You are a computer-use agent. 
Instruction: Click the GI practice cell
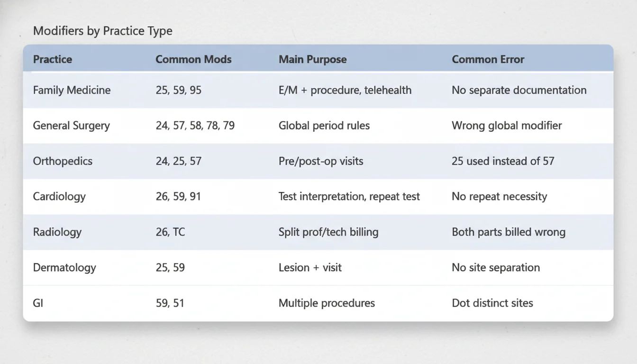click(x=38, y=303)
